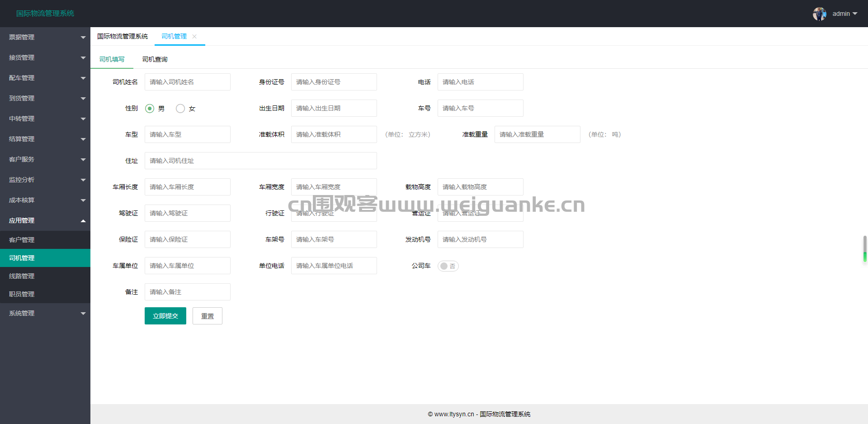Open the admin dropdown arrow
Viewport: 868px width, 424px height.
(855, 14)
